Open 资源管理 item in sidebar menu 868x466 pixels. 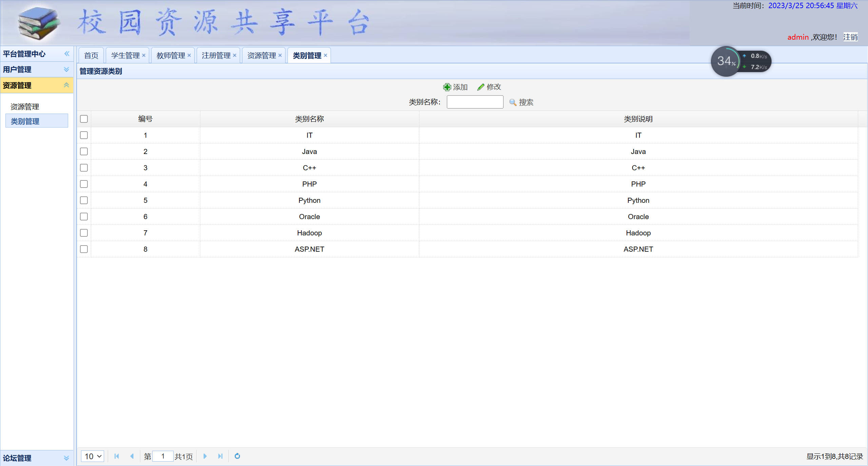pos(25,107)
